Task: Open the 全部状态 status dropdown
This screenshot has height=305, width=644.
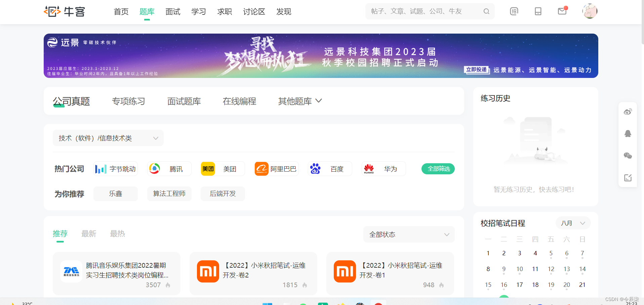Action: [409, 234]
